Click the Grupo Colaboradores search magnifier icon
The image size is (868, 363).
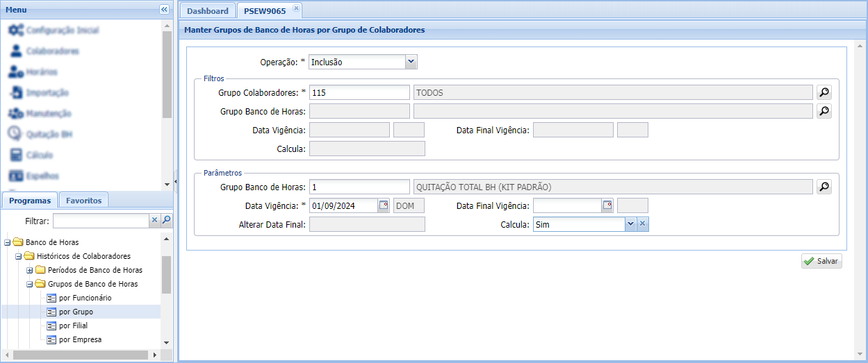coord(824,92)
